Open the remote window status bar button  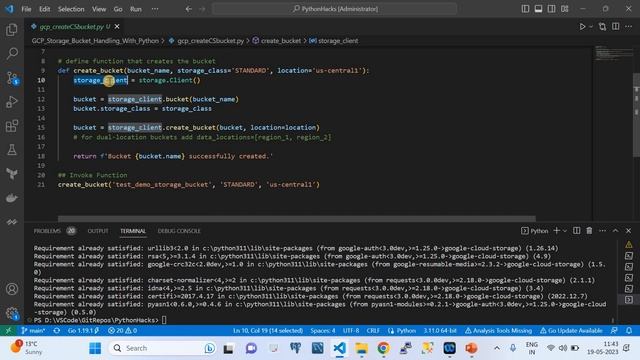point(8,331)
